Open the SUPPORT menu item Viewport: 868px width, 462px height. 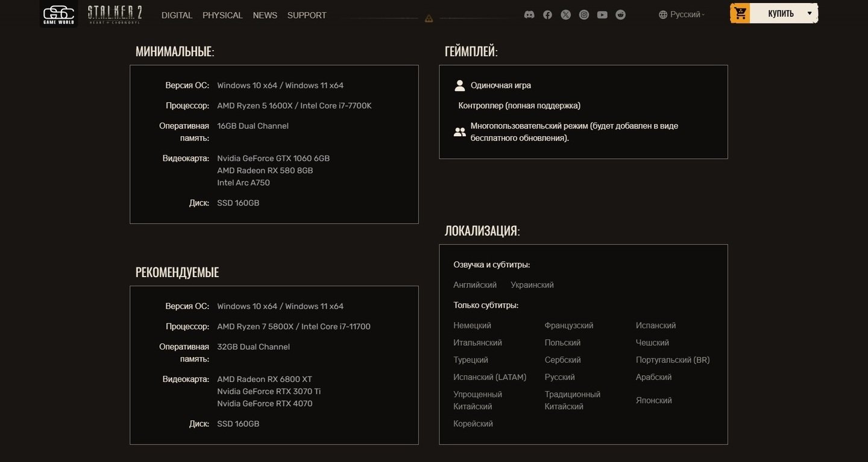pyautogui.click(x=307, y=15)
